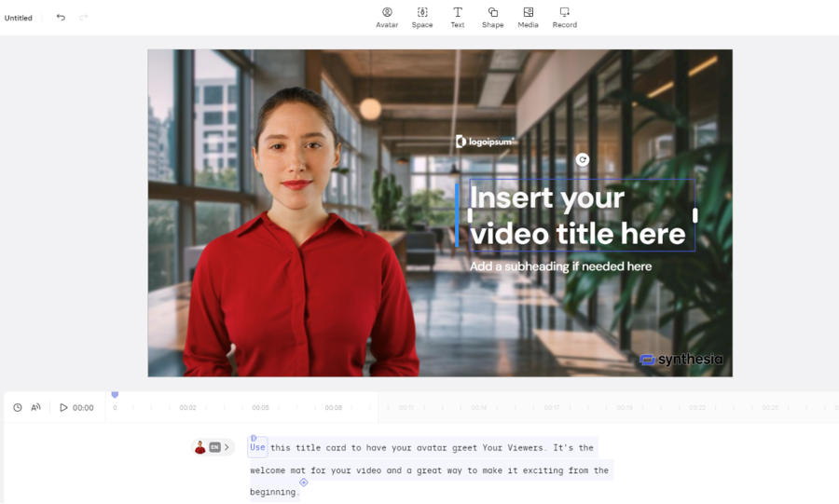Click the rotate handle above the title

(582, 159)
